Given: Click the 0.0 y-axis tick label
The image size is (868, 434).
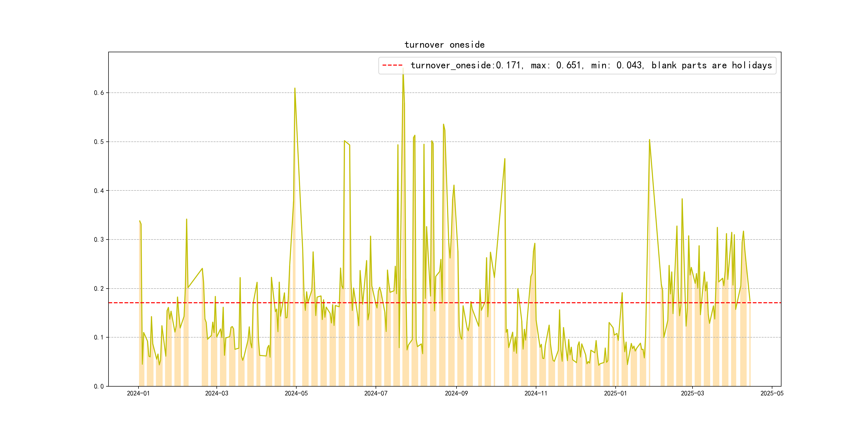Looking at the screenshot, I should coord(99,387).
